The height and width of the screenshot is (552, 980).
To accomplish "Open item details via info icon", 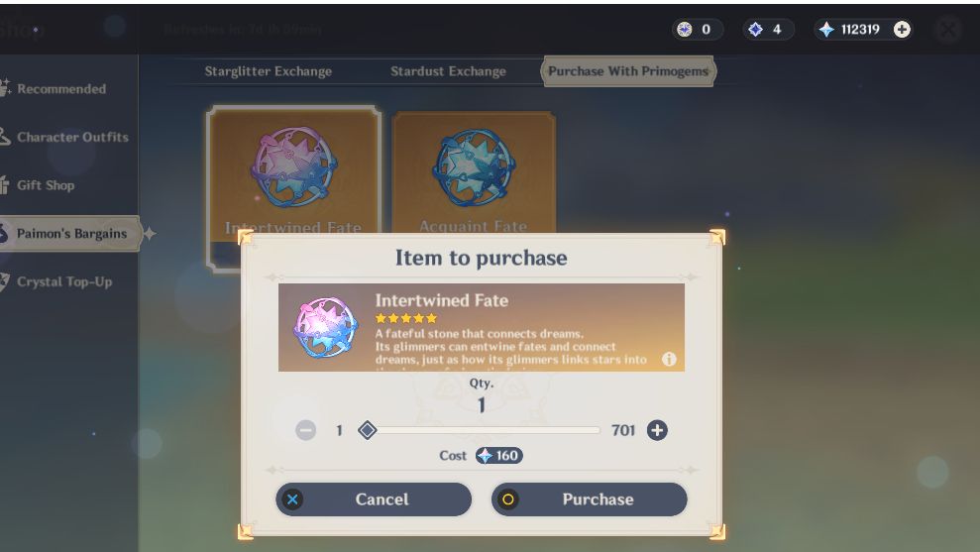I will [669, 359].
